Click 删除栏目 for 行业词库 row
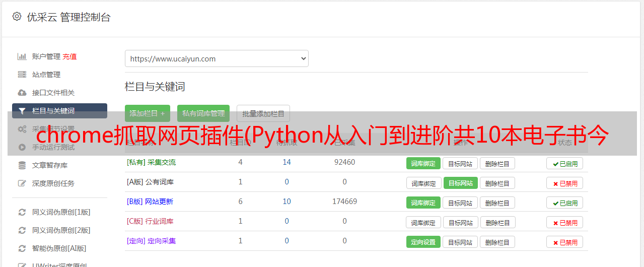 pyautogui.click(x=497, y=222)
